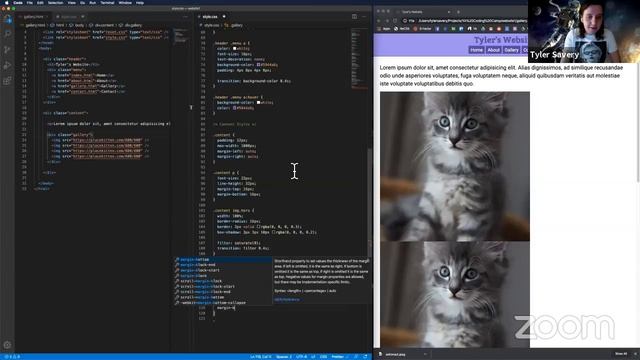Click the downloaded file in browser download bar
Viewport: 640px width, 360px height.
pyautogui.click(x=395, y=354)
